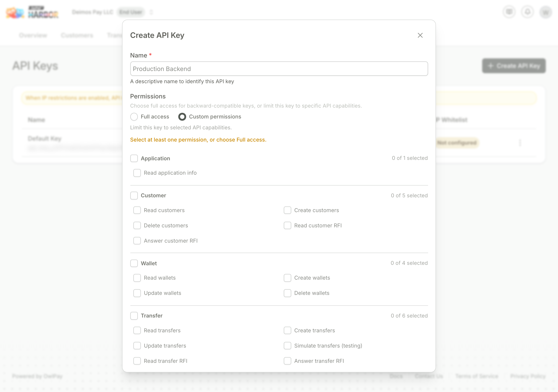The image size is (558, 392).
Task: Enable Create customers permission
Action: 288,210
